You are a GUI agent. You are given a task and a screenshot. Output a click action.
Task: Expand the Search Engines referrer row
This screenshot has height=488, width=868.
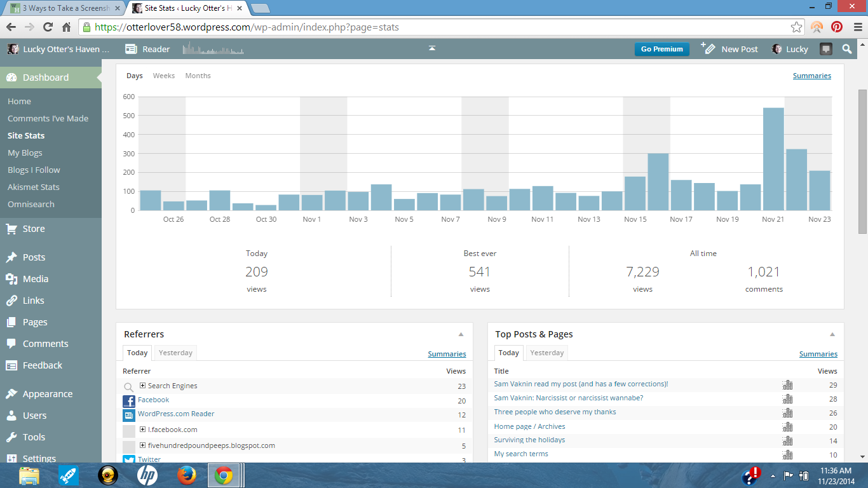(x=142, y=386)
